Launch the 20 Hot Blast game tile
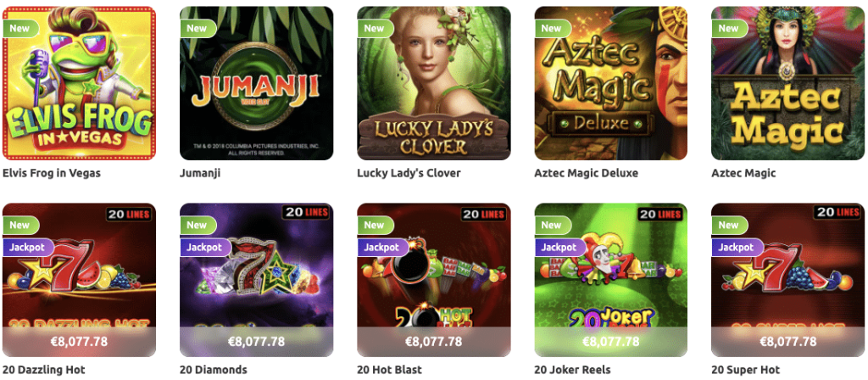 (x=433, y=280)
